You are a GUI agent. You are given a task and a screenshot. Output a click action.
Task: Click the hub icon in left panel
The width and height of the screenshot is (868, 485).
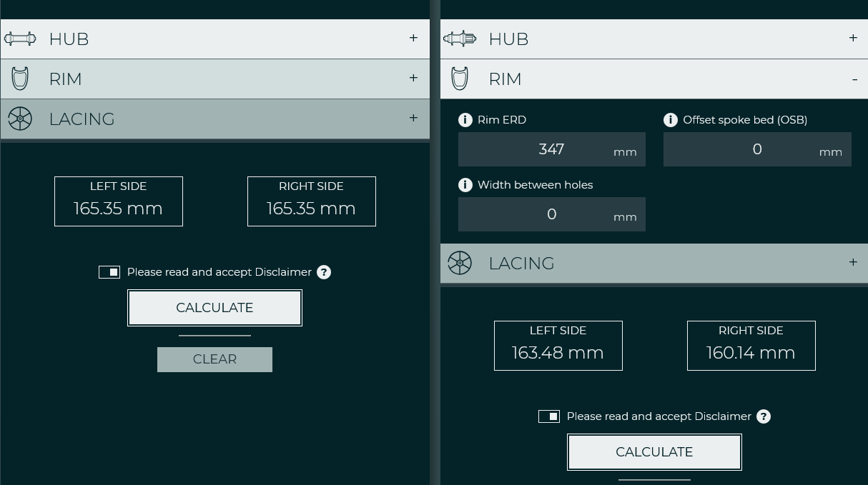point(20,39)
